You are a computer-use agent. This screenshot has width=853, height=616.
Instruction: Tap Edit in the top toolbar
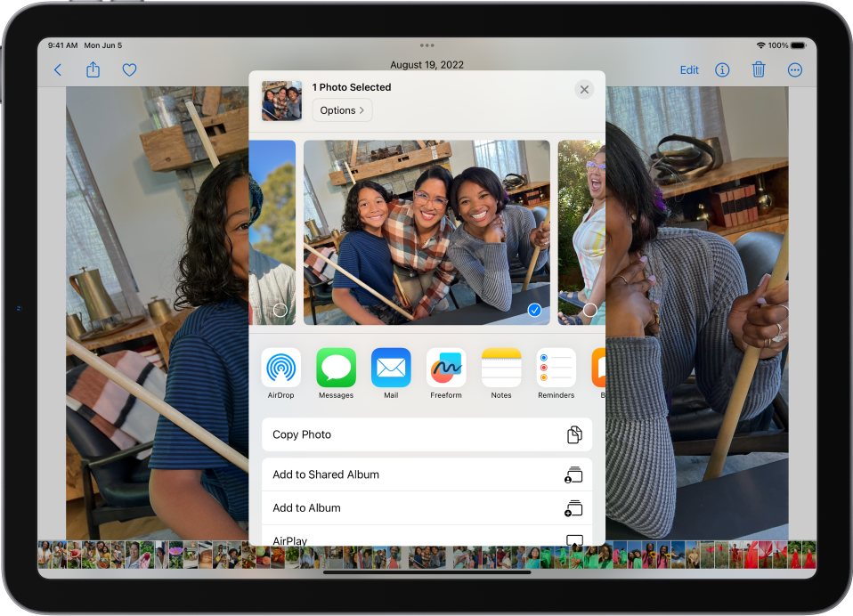click(x=688, y=70)
